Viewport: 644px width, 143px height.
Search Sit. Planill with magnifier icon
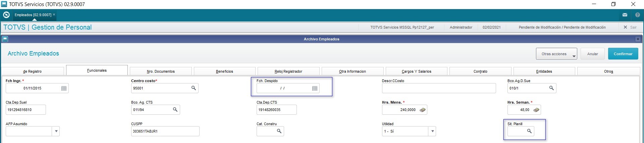coord(529,131)
